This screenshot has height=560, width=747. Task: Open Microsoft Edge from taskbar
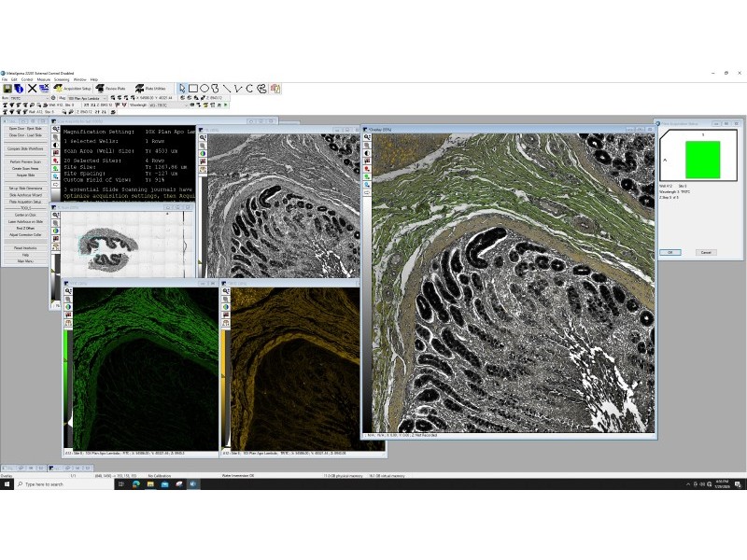[x=135, y=484]
